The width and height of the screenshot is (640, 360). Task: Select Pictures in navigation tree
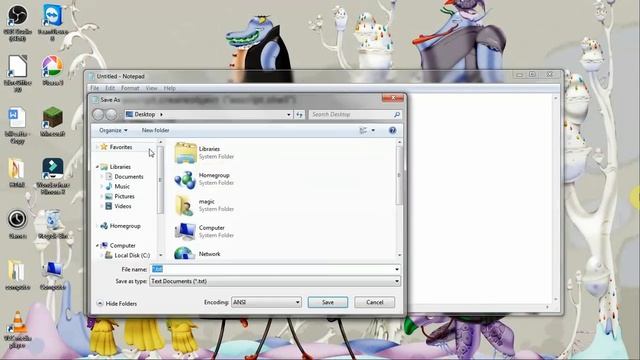(124, 196)
